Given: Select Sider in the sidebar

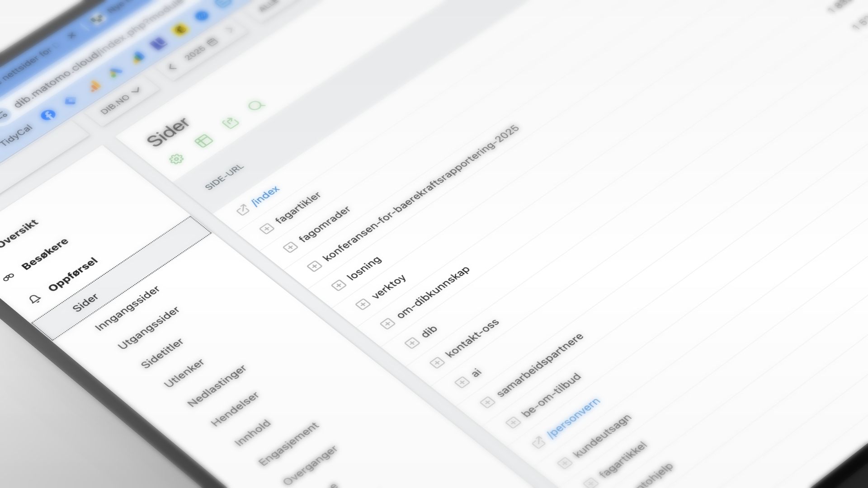Looking at the screenshot, I should coord(85,302).
